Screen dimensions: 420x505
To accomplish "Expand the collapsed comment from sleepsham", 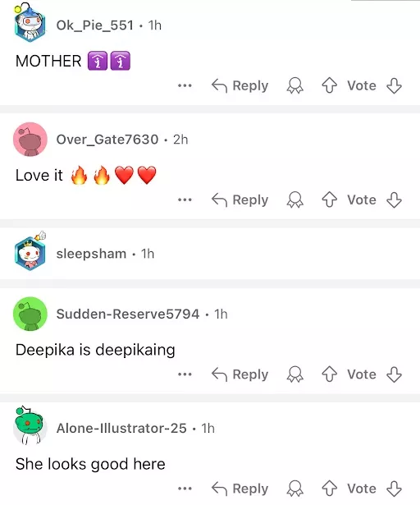I will click(210, 254).
